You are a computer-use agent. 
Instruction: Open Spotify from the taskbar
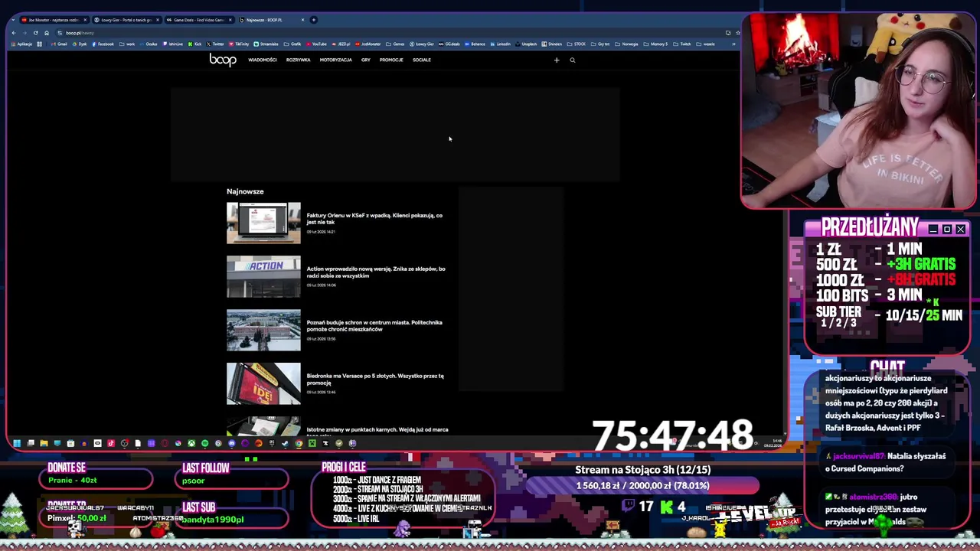[x=204, y=443]
